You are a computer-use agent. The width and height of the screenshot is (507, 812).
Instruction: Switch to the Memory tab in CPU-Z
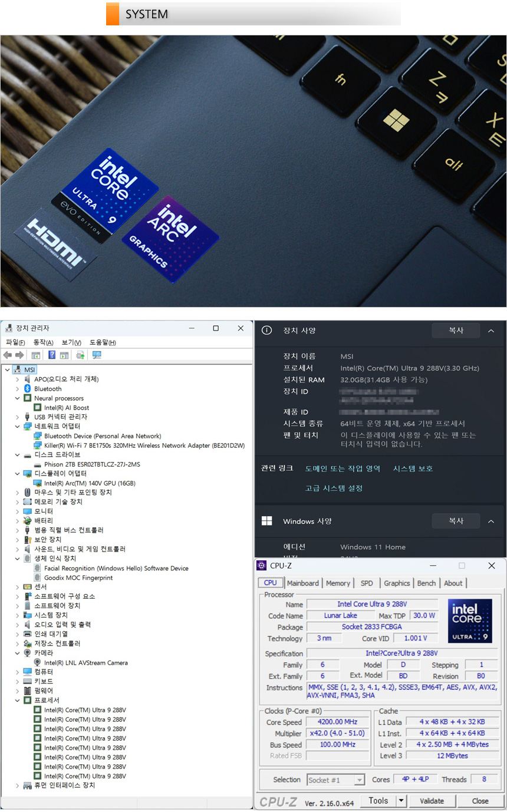point(338,583)
